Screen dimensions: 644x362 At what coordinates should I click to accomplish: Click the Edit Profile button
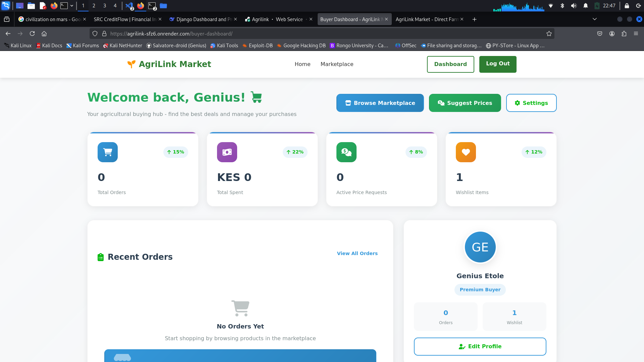480,346
